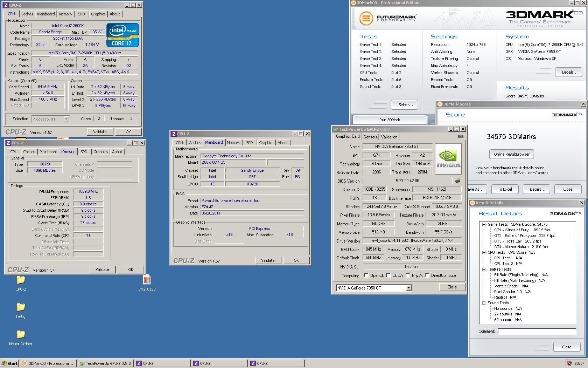The width and height of the screenshot is (588, 368).
Task: Select the BIOS Version 5.71.22.42.06 field
Action: click(407, 181)
